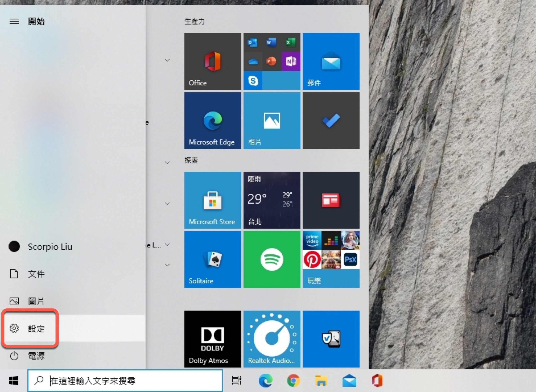The height and width of the screenshot is (392, 536).
Task: Collapse the 開始 hamburger menu
Action: click(14, 21)
